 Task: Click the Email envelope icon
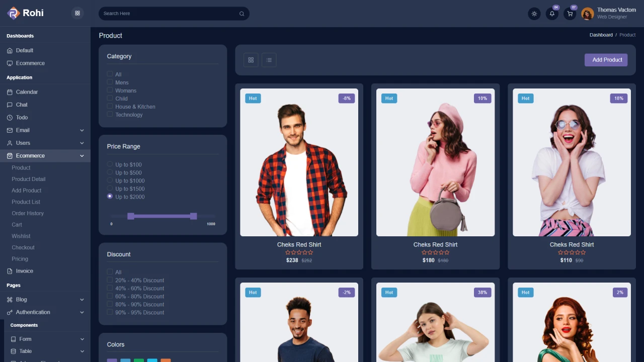[10, 130]
